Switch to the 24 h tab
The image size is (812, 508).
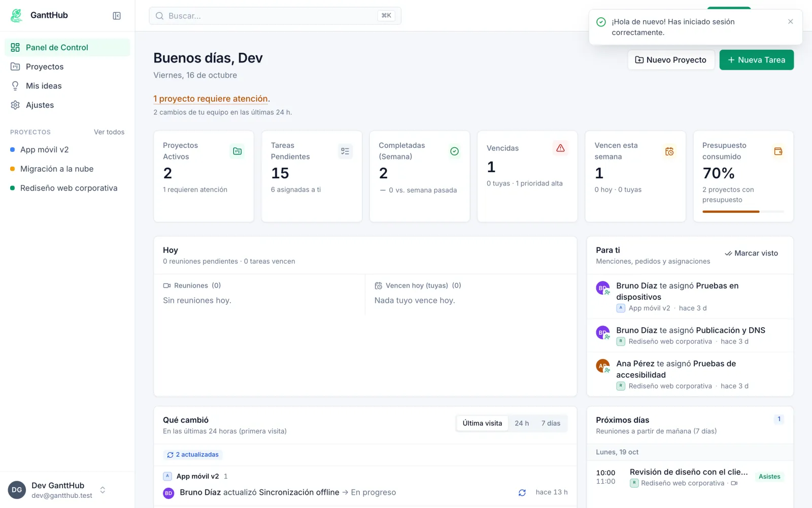click(x=522, y=423)
